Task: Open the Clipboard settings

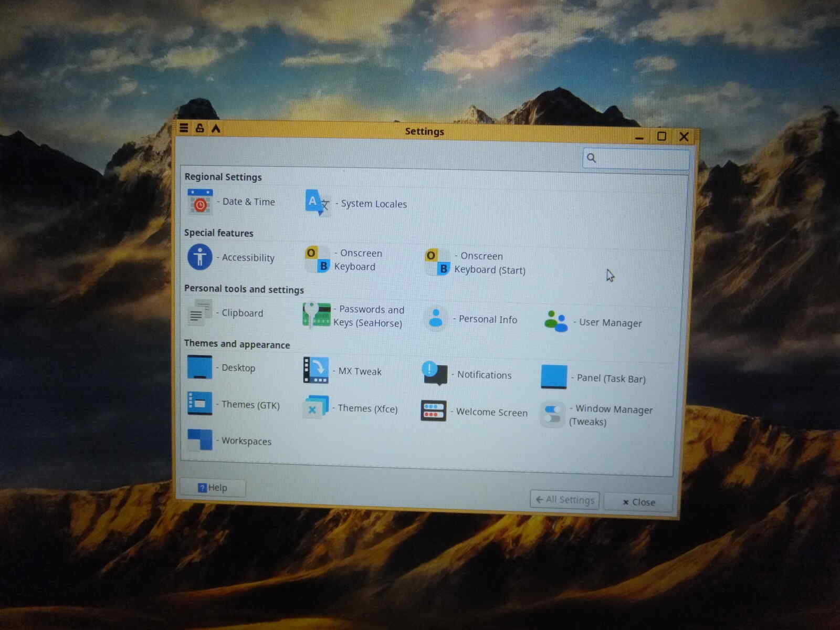Action: pyautogui.click(x=226, y=313)
